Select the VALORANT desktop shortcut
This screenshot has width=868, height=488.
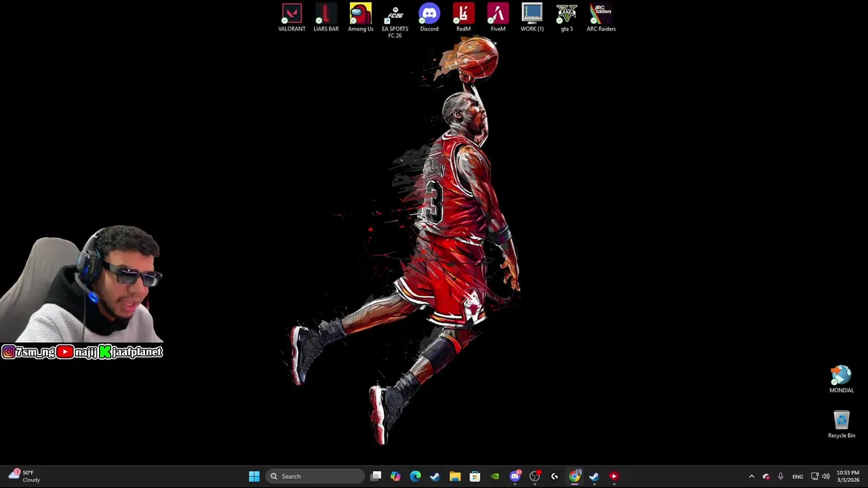pos(292,18)
